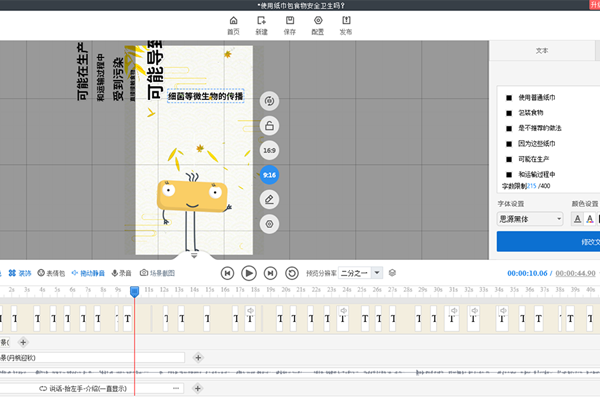600x400 pixels.
Task: Switch to the 文本 tab
Action: [x=542, y=51]
